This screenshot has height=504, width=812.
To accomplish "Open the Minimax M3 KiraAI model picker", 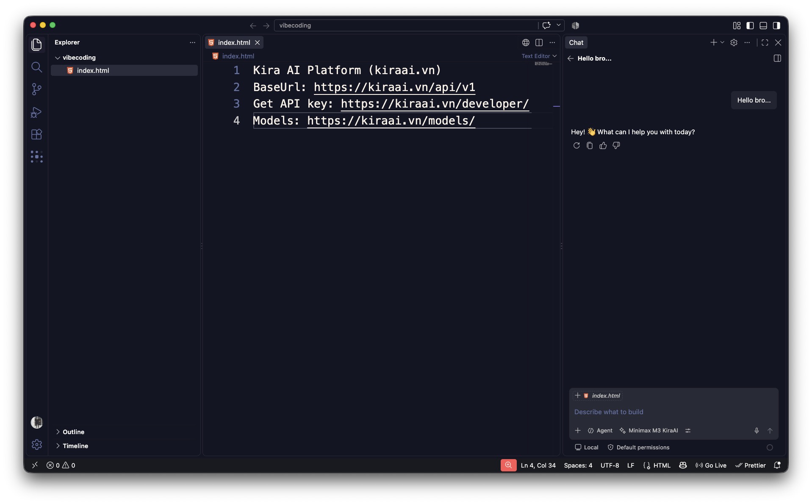I will [x=648, y=430].
